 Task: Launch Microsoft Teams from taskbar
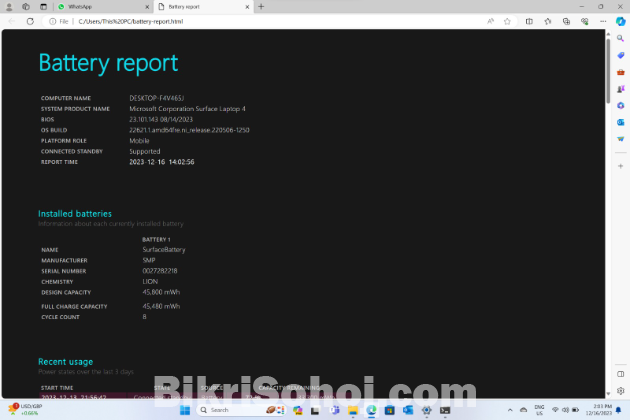pyautogui.click(x=334, y=410)
